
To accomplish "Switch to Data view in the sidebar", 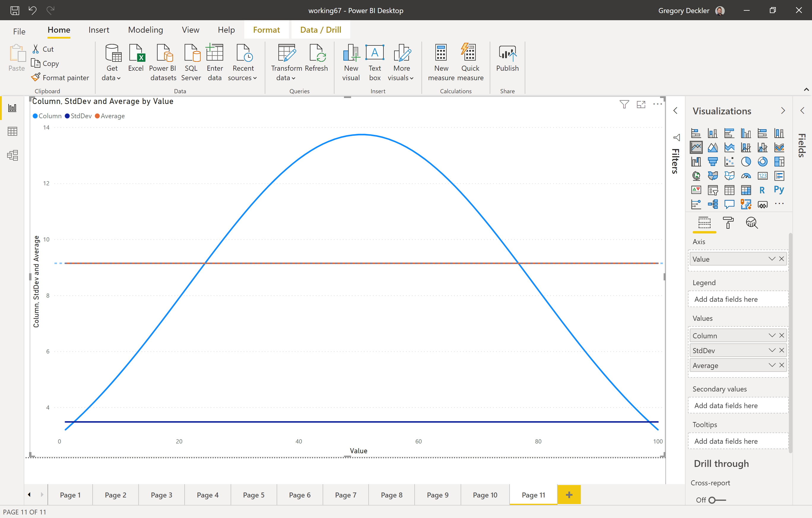I will [12, 131].
